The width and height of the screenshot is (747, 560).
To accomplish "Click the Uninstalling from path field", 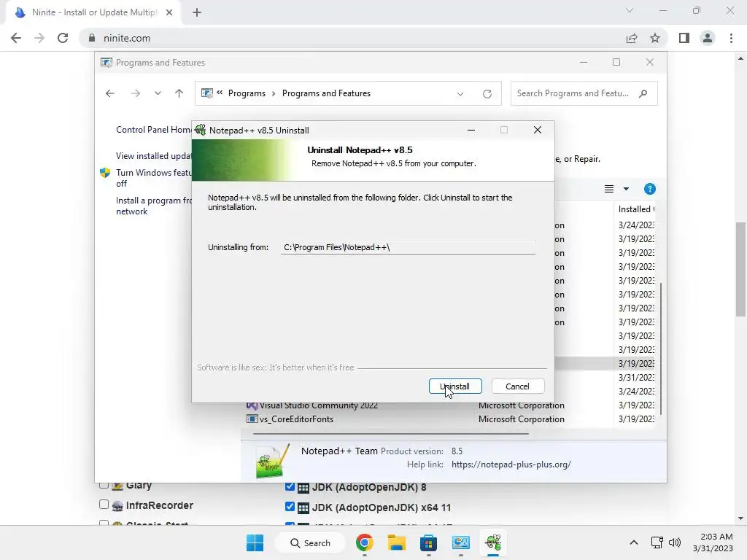I will 408,247.
